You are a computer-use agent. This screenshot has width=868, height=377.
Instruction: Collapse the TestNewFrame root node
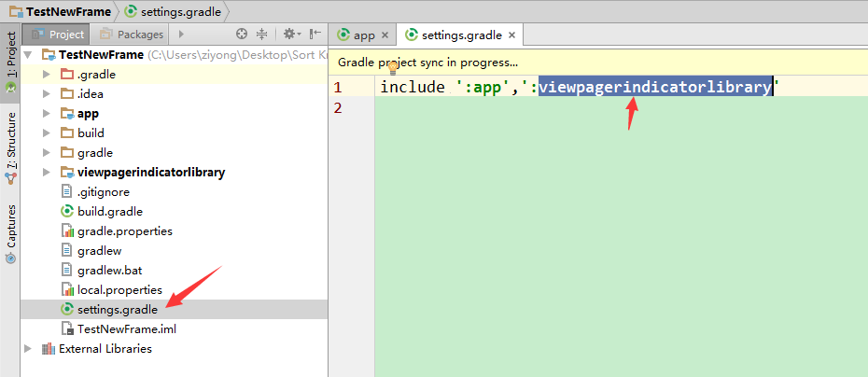[28, 55]
